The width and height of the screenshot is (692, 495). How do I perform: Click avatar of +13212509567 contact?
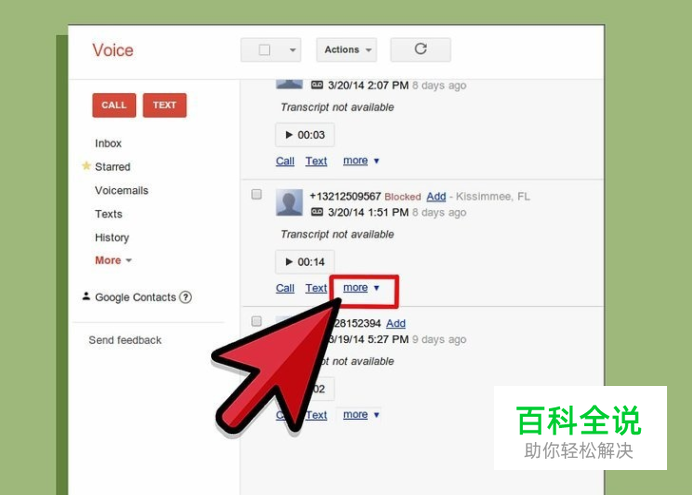(289, 202)
